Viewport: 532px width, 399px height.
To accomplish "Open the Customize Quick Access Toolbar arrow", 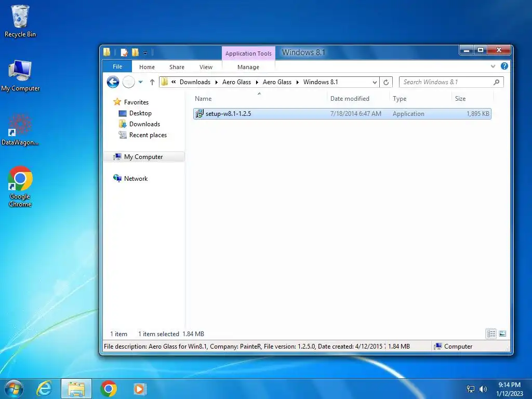I will pyautogui.click(x=145, y=53).
